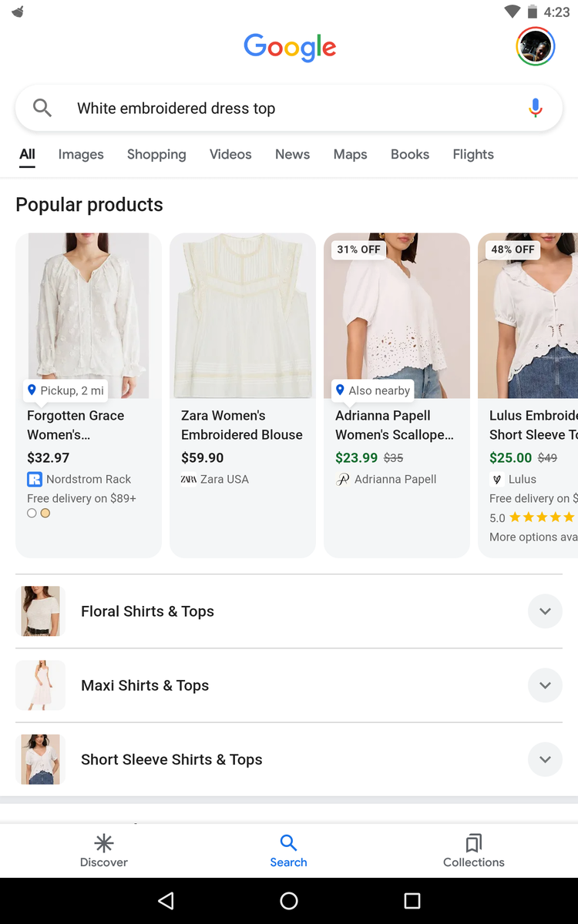Expand the Floral Shirts & Tops section
578x924 pixels.
click(545, 611)
